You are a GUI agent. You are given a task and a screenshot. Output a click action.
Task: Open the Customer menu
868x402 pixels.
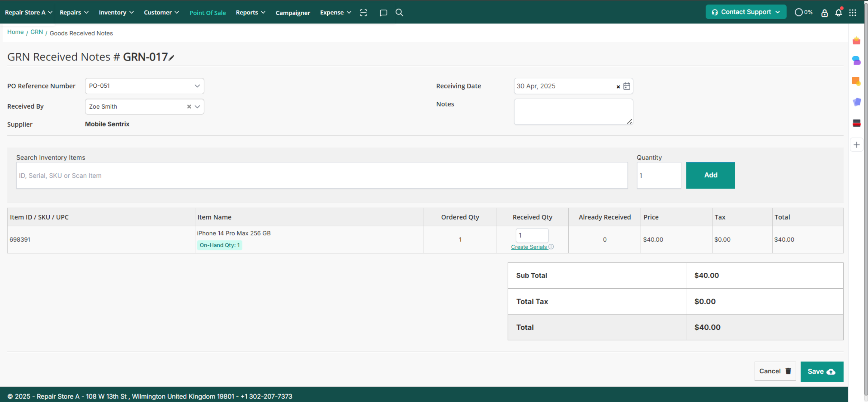pyautogui.click(x=162, y=12)
